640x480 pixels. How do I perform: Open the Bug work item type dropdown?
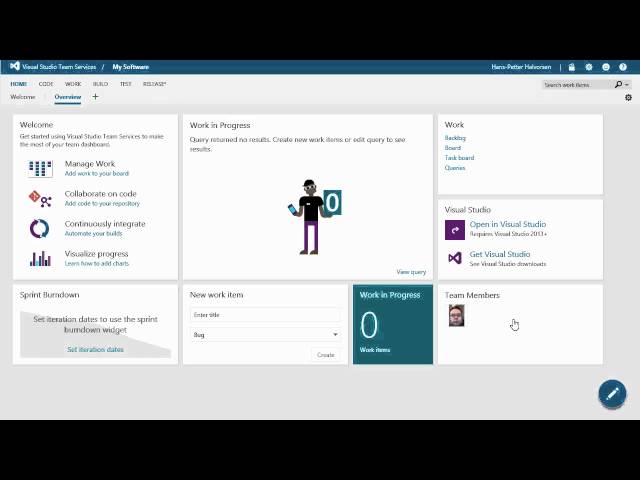pos(265,335)
